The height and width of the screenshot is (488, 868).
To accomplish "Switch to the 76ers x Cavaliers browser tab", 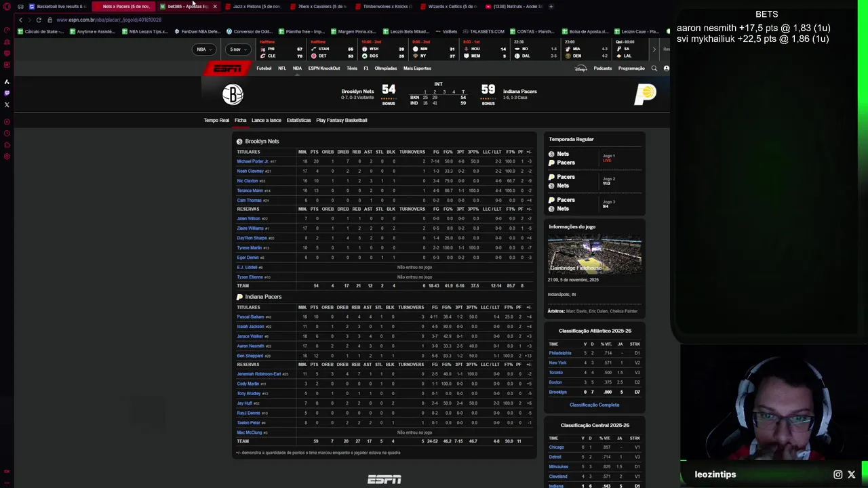I will tap(321, 6).
